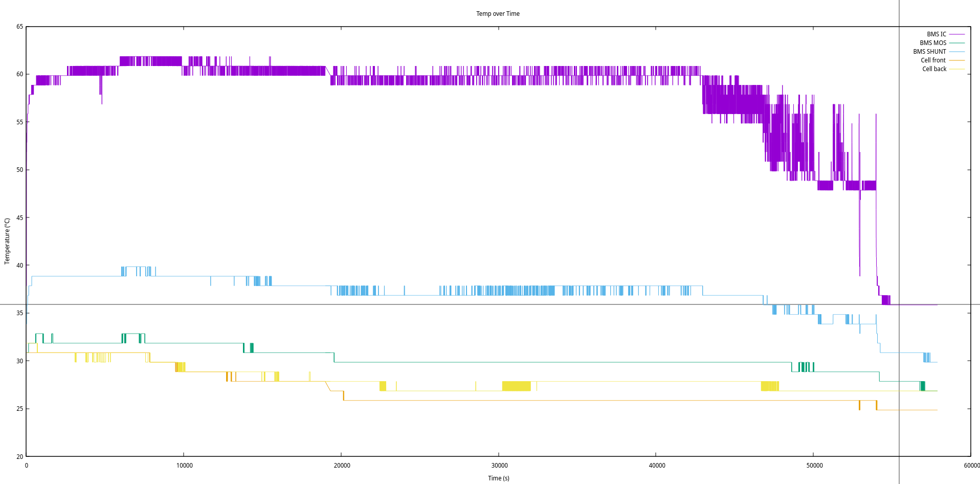Viewport: 980px width, 484px height.
Task: Click the Cell back legend entry
Action: [x=934, y=69]
